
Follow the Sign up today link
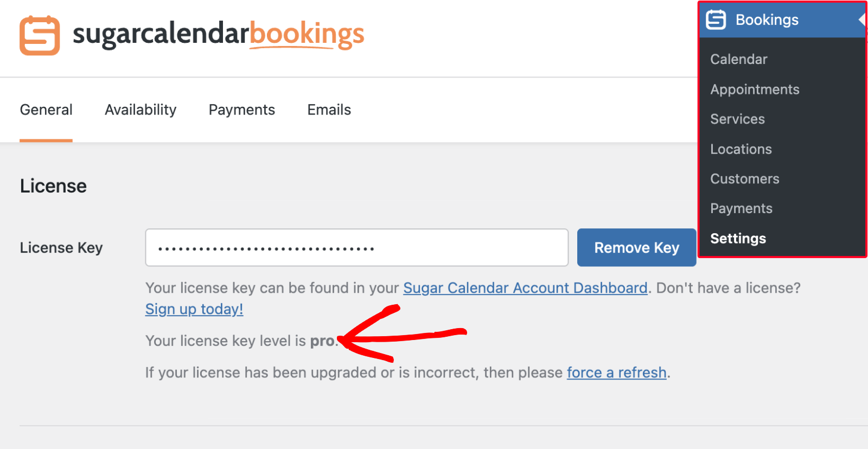tap(194, 309)
